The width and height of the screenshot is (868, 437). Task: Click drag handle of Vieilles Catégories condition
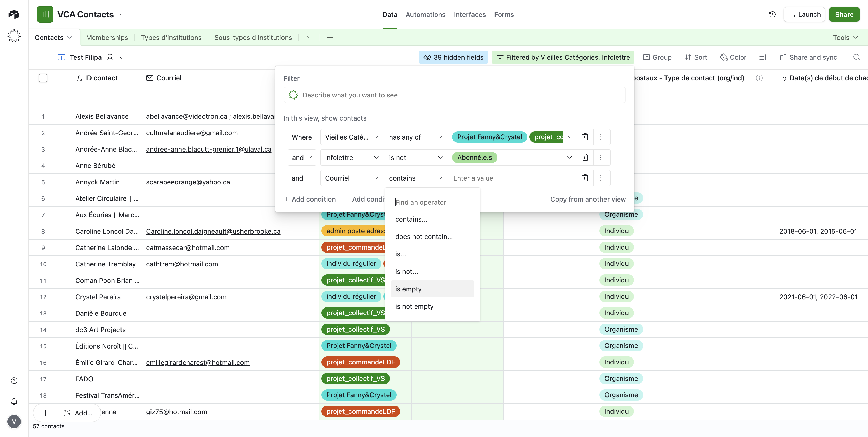click(x=602, y=137)
